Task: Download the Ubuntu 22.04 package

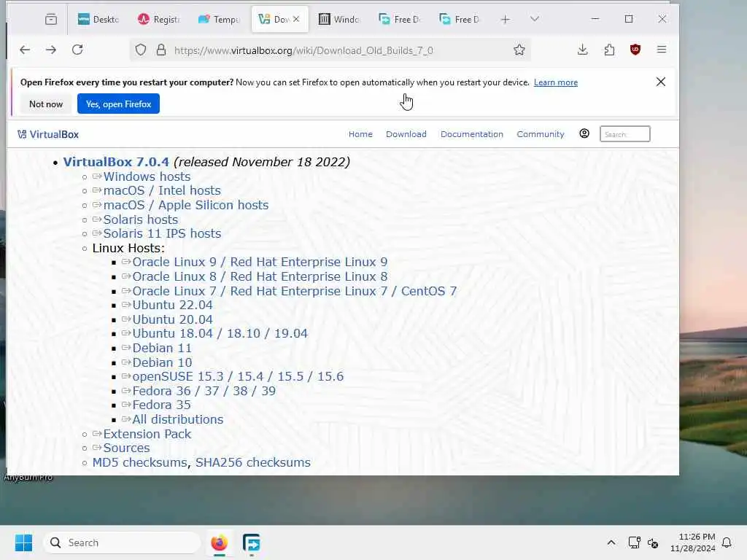Action: [x=172, y=305]
